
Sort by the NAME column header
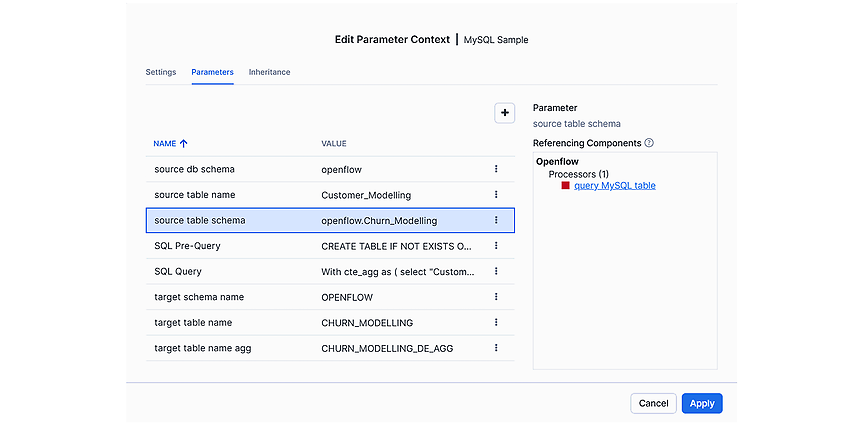coord(165,144)
